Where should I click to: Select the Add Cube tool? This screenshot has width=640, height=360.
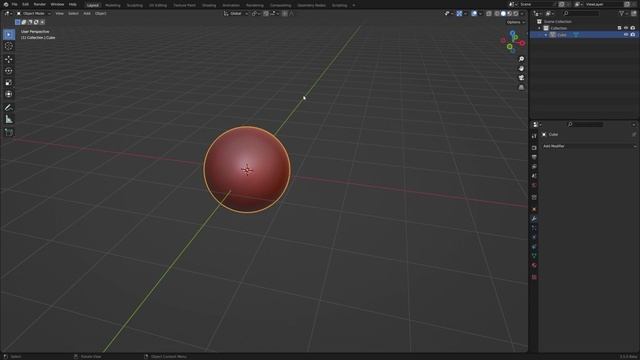pyautogui.click(x=9, y=133)
